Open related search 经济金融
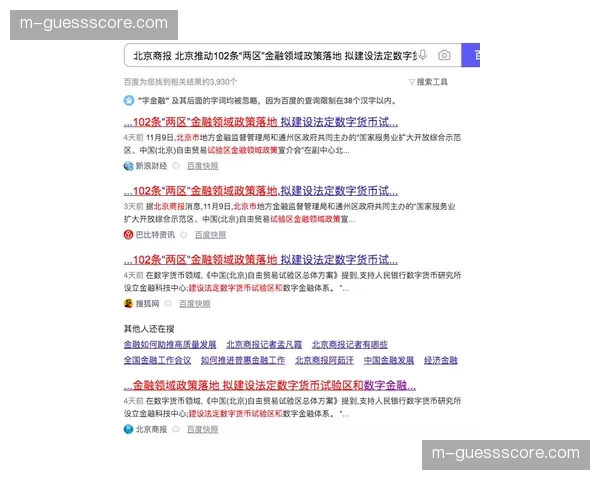Screen dimensions: 600x480 pos(440,360)
